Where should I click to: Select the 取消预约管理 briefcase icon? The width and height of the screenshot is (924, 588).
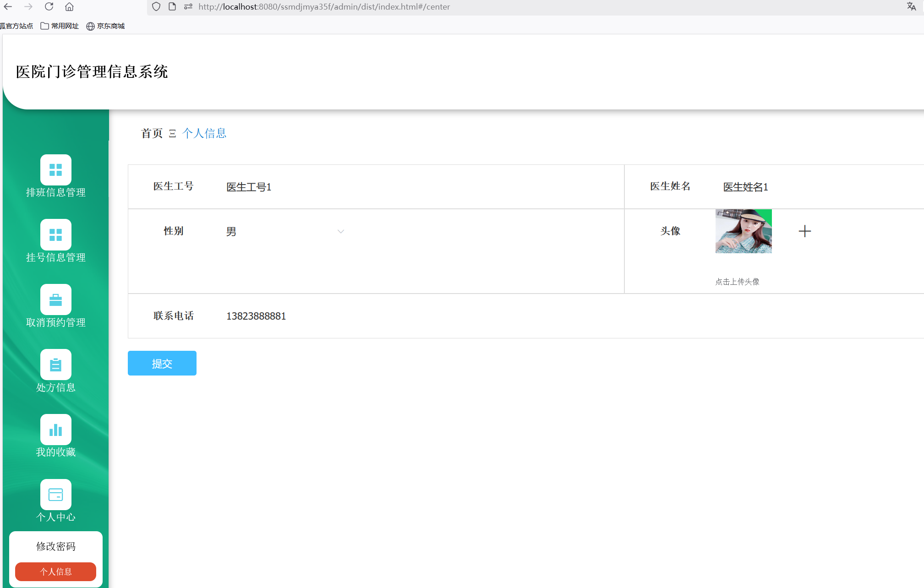tap(55, 300)
